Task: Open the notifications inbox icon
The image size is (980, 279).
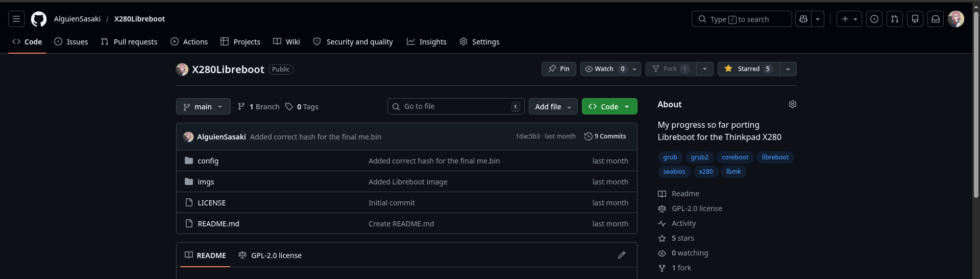Action: click(x=936, y=19)
